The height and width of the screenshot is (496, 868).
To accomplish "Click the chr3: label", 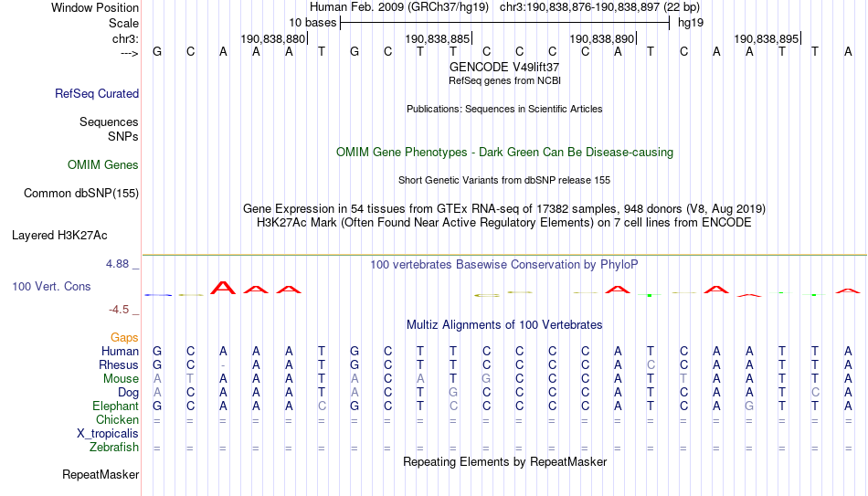I will point(126,38).
